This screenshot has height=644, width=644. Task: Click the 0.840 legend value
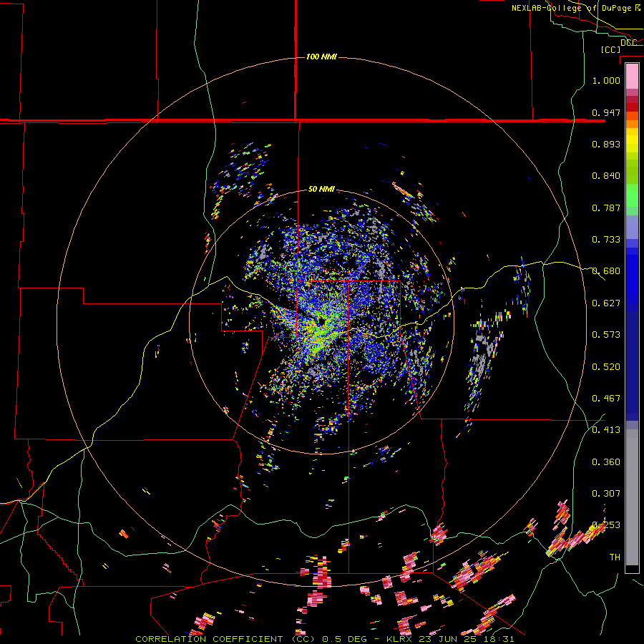point(606,176)
